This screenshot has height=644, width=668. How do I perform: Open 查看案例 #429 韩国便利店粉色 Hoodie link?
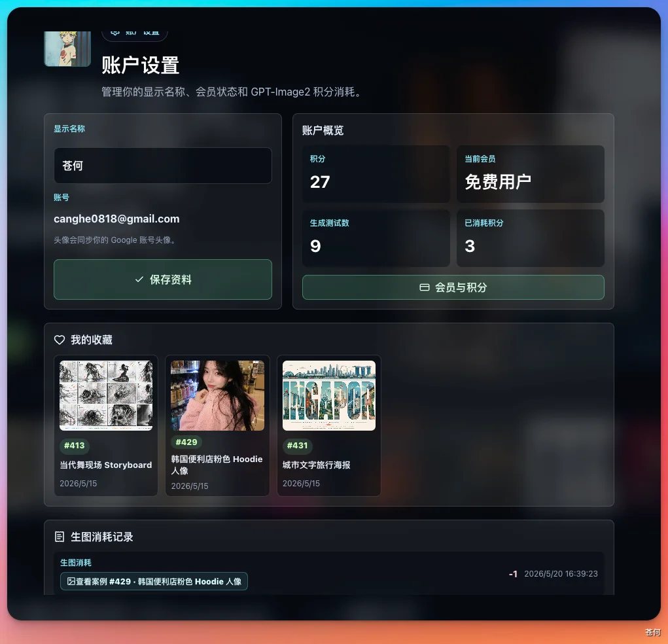pyautogui.click(x=154, y=581)
